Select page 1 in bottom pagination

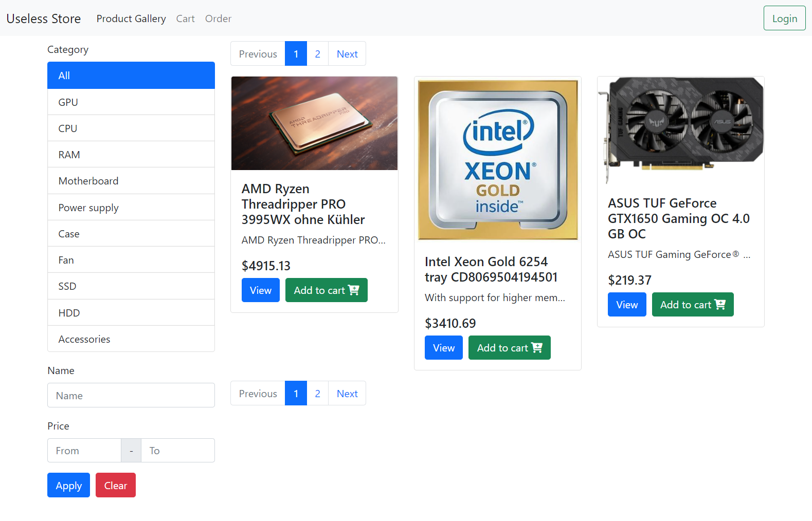[x=296, y=393]
